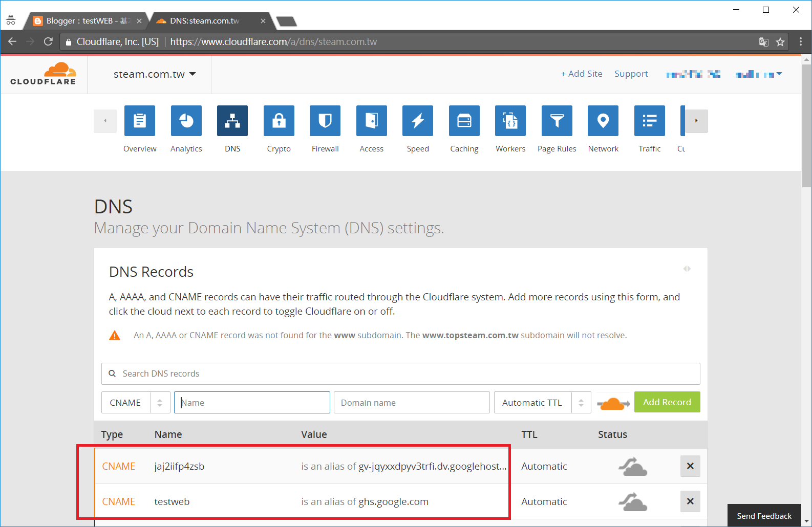Open the Crypto lock icon
Image resolution: width=812 pixels, height=527 pixels.
pos(279,121)
